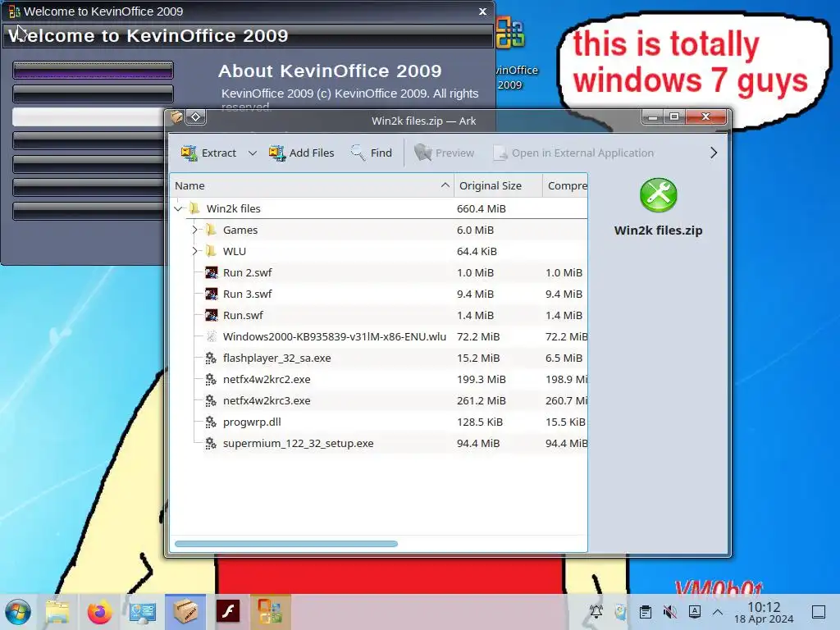840x630 pixels.
Task: Open the clock showing 10:12
Action: pos(764,612)
